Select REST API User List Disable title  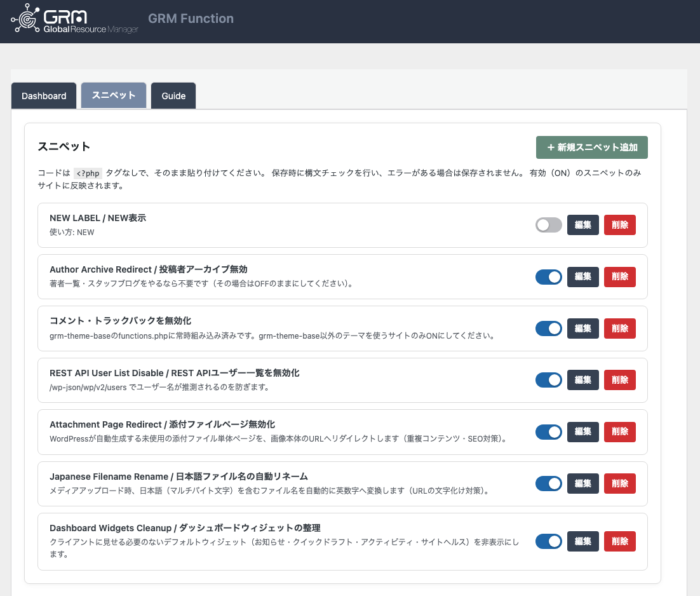click(175, 373)
